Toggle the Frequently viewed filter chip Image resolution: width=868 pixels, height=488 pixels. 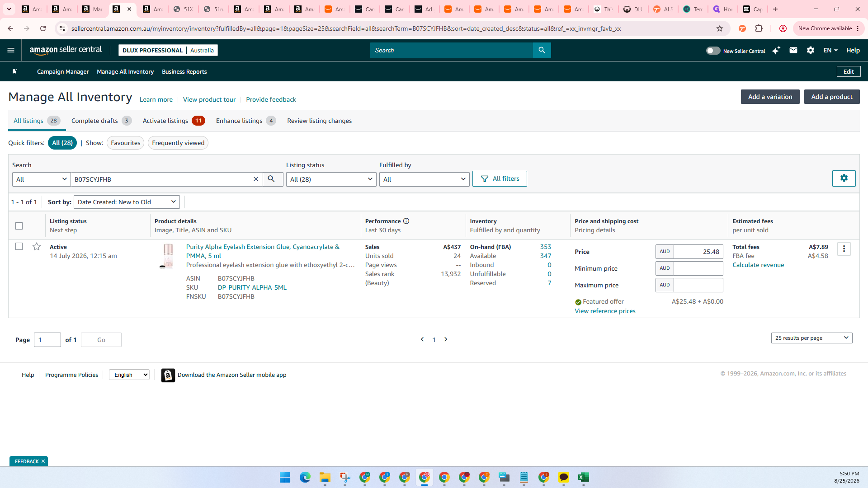178,143
